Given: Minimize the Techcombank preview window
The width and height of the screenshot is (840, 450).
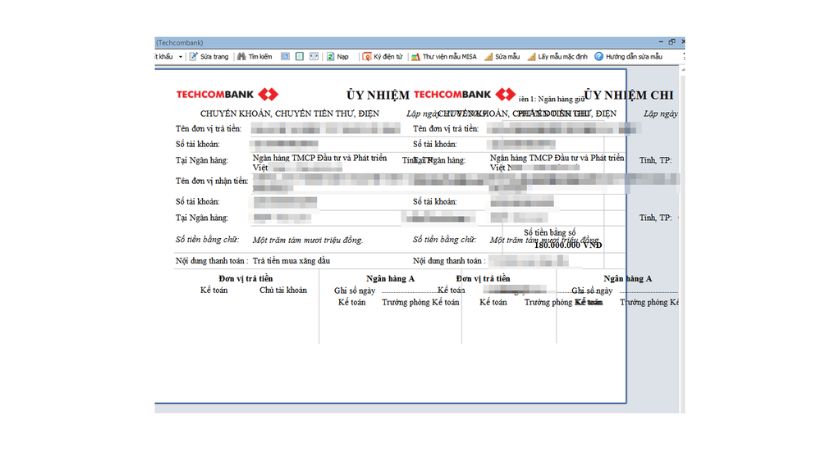Looking at the screenshot, I should point(661,42).
